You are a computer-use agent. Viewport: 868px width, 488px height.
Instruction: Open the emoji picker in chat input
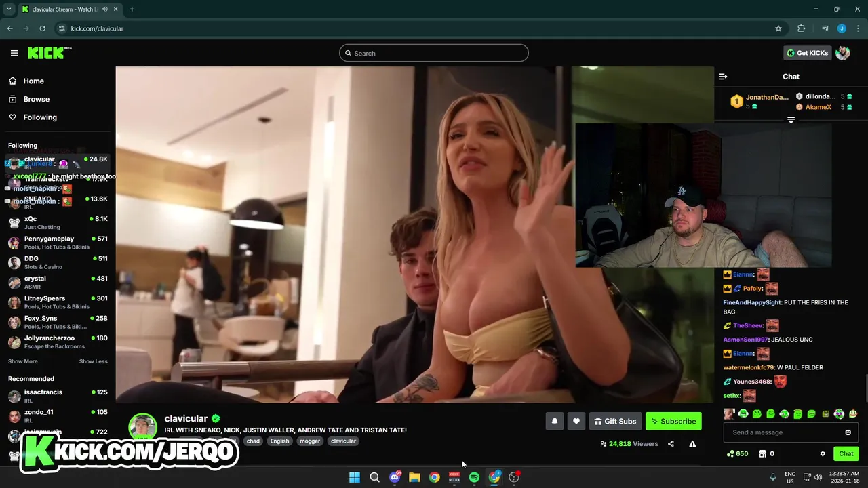click(848, 432)
